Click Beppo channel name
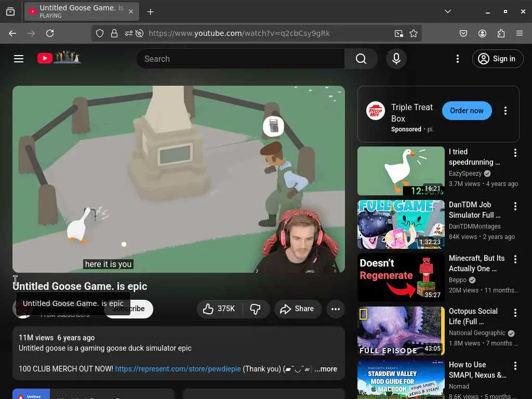Image resolution: width=532 pixels, height=399 pixels. [x=457, y=280]
